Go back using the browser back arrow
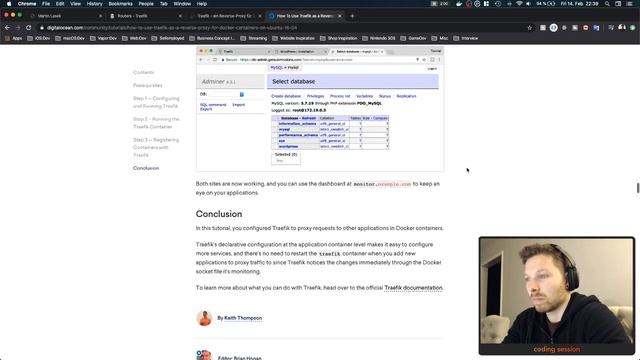The height and width of the screenshot is (360, 640). 7,28
